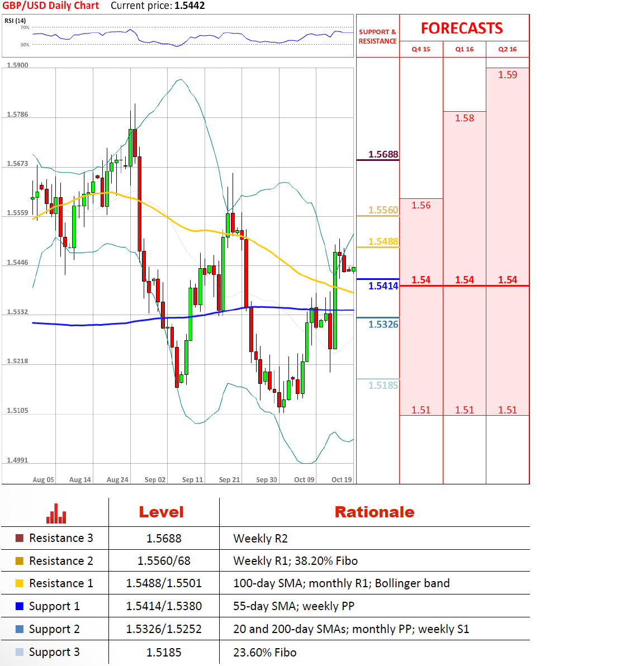Screen dimensions: 644x666
Task: Click the FORECASTS heading
Action: 462,28
